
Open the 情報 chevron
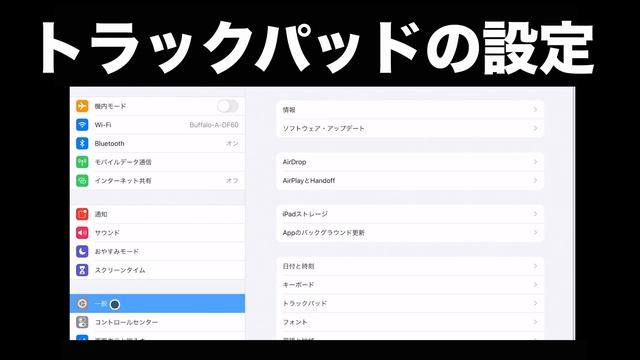pos(535,110)
